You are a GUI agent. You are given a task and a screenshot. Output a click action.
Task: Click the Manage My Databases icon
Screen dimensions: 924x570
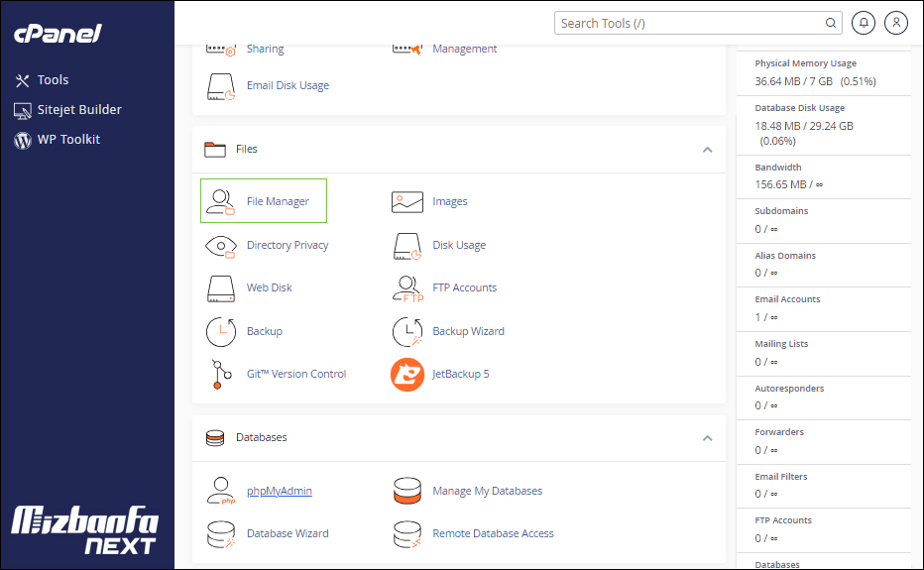click(407, 491)
